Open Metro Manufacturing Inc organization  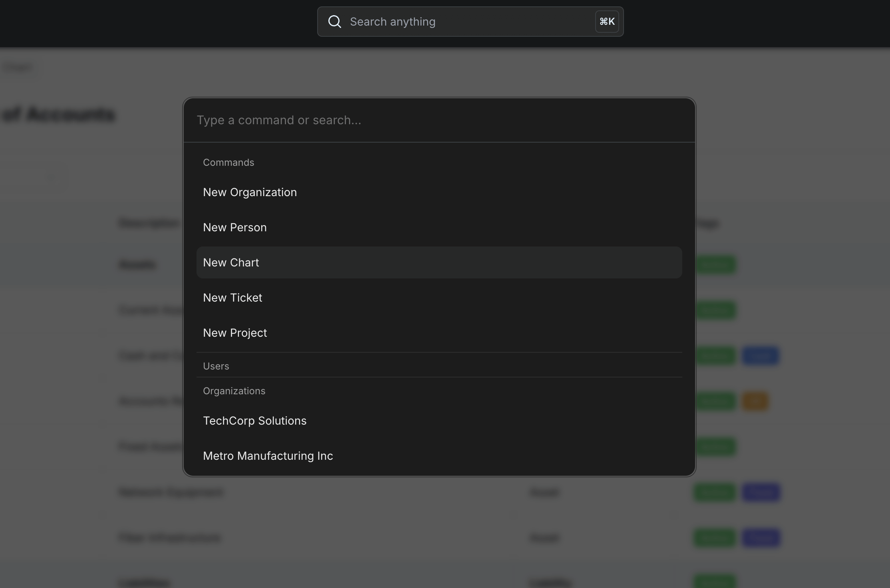pyautogui.click(x=268, y=456)
